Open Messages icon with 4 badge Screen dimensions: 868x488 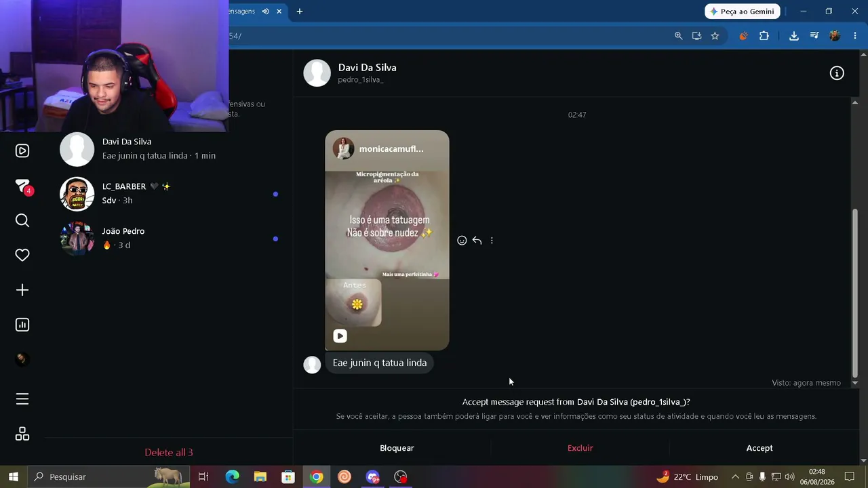click(x=22, y=186)
